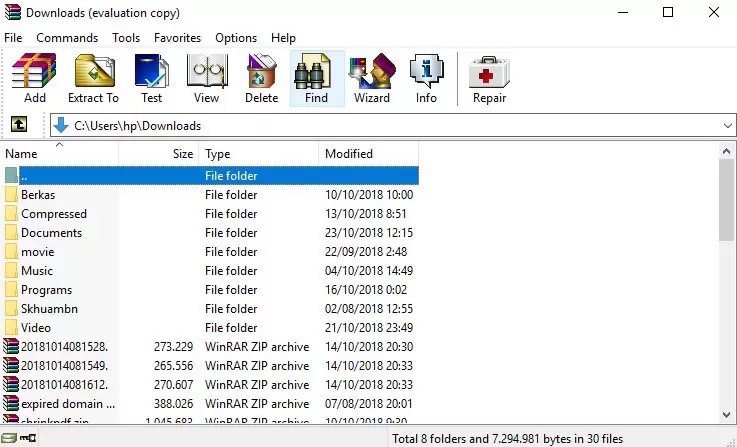Select the size value 388.026
The width and height of the screenshot is (737, 447).
pos(173,403)
